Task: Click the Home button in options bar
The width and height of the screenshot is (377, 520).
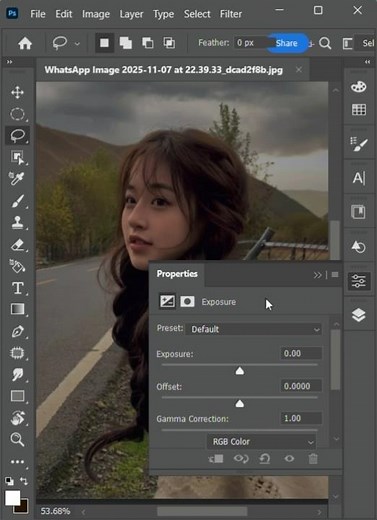Action: [25, 43]
